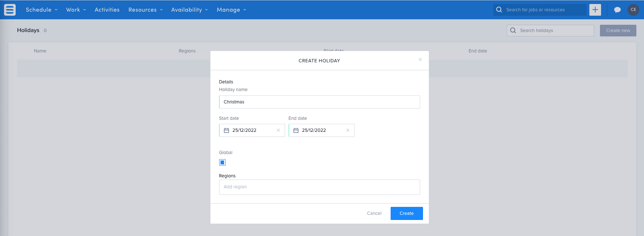Open the Manage menu

[x=231, y=10]
